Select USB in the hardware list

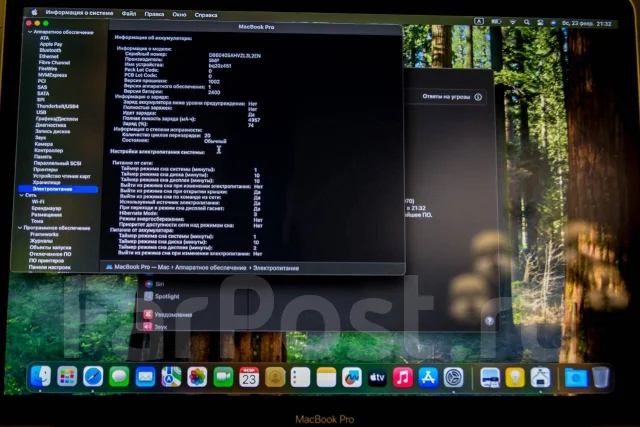click(x=41, y=112)
